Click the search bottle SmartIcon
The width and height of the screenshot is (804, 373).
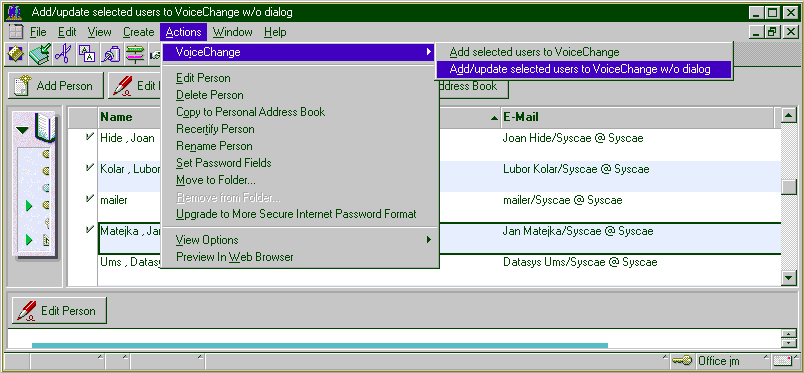[111, 54]
